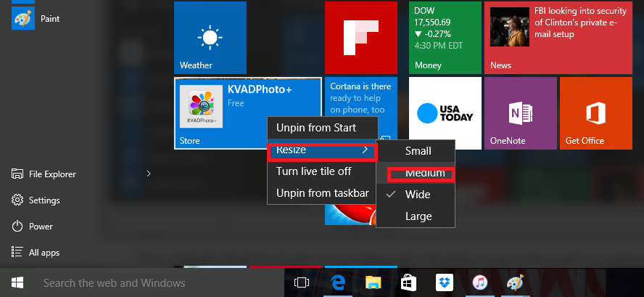Focus the Search the web and Windows box
This screenshot has width=644, height=297.
(158, 283)
